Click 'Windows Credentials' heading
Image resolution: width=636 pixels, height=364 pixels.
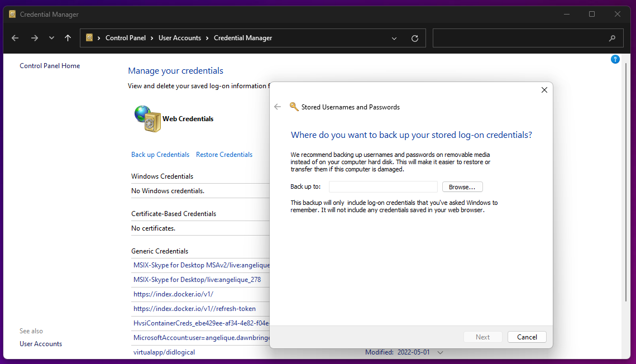[x=162, y=176]
